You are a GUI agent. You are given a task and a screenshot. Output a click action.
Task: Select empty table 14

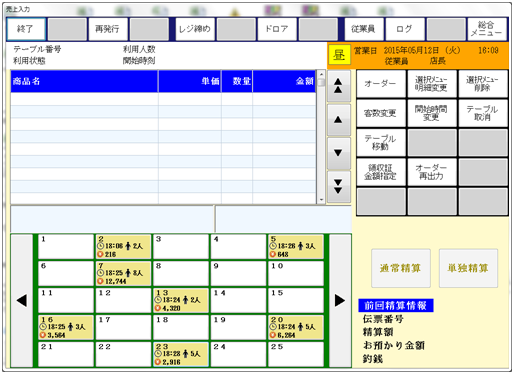(x=238, y=300)
